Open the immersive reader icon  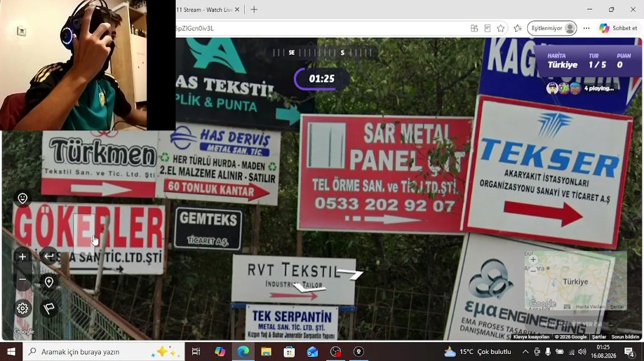point(487,28)
